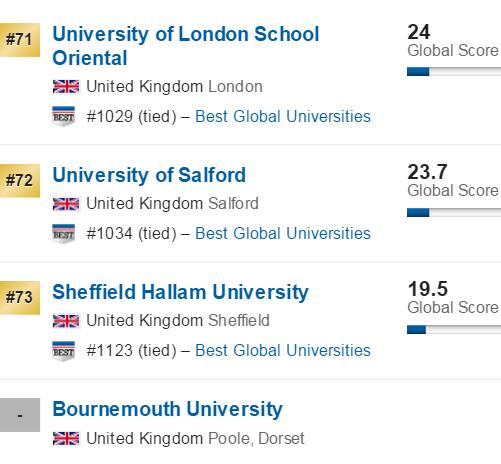Image resolution: width=501 pixels, height=464 pixels.
Task: Click the BEST badge icon beside #1123
Action: click(x=64, y=351)
